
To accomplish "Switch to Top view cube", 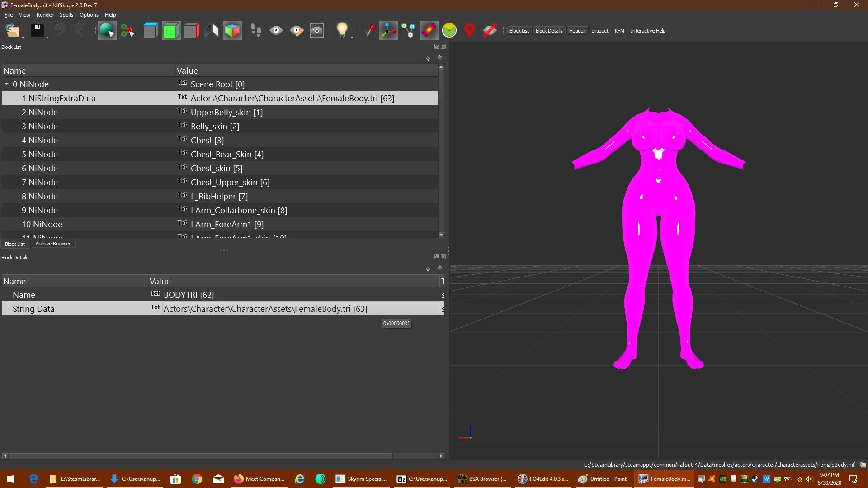I will click(x=151, y=31).
